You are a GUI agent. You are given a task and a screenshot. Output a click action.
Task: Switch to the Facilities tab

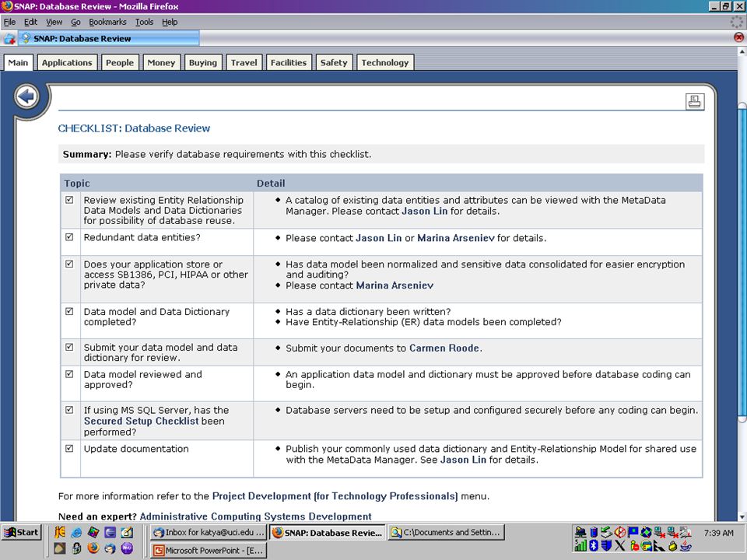coord(289,62)
